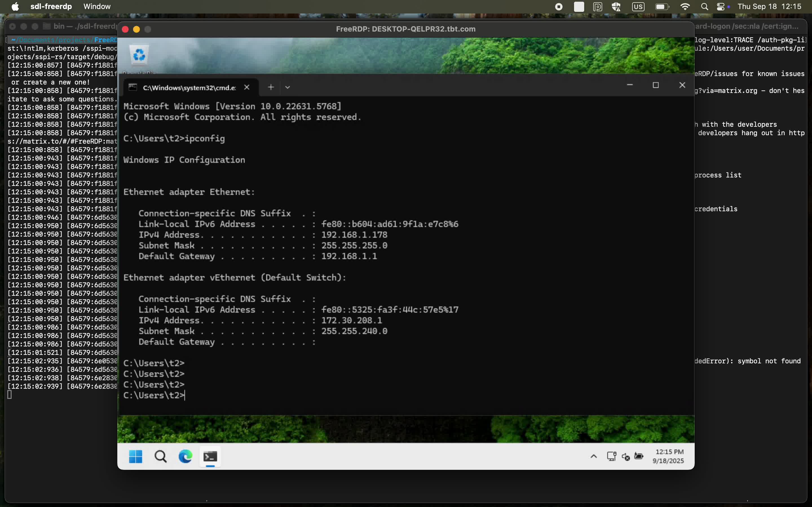Click the remote display icon in the system tray
The width and height of the screenshot is (812, 507).
point(611,456)
